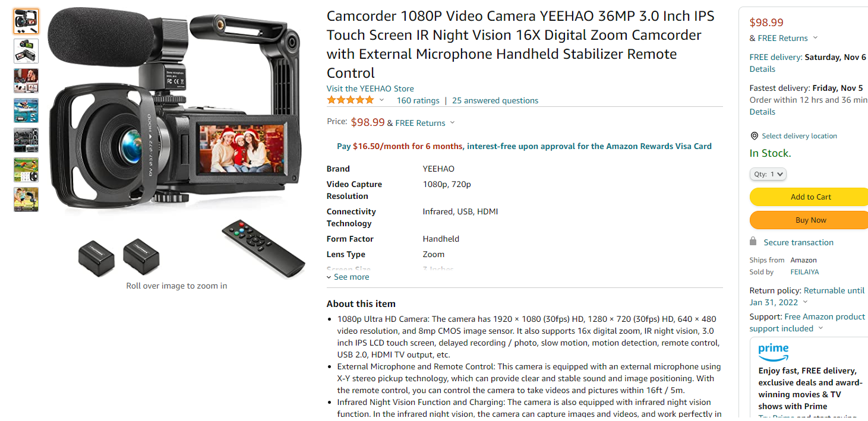This screenshot has width=868, height=421.
Task: Select the first camcorder thumbnail
Action: [x=26, y=21]
